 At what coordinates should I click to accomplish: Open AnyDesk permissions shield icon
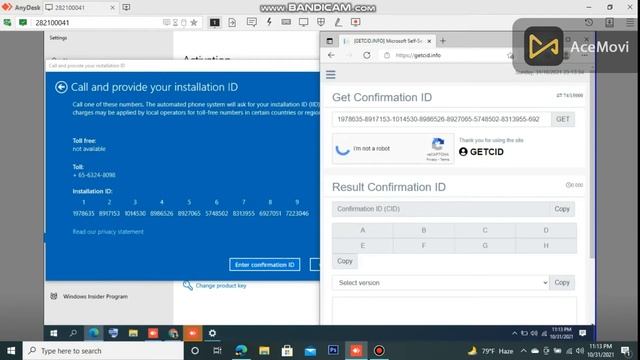pyautogui.click(x=321, y=22)
